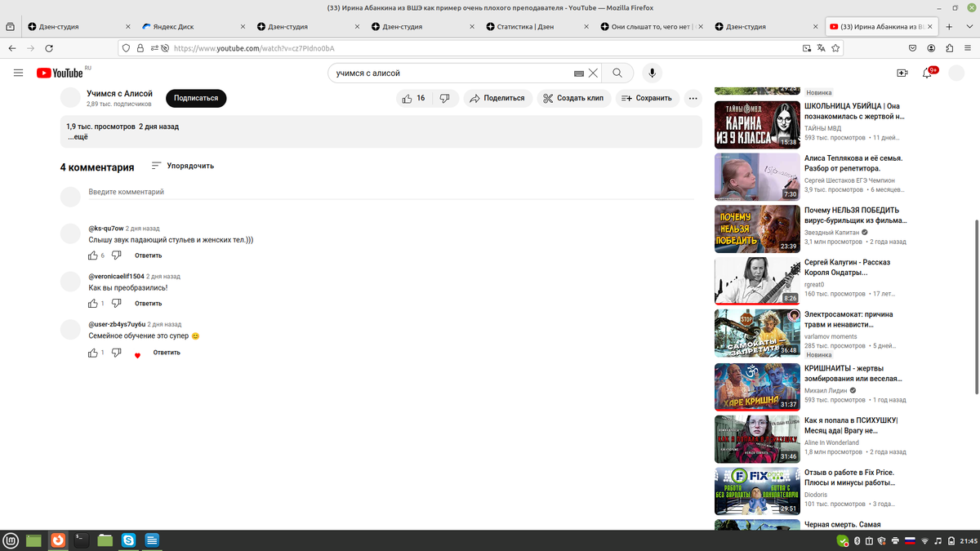Screen dimensions: 980x551
Task: Open the @veronicaelif1504 commenter profile
Action: pyautogui.click(x=116, y=276)
